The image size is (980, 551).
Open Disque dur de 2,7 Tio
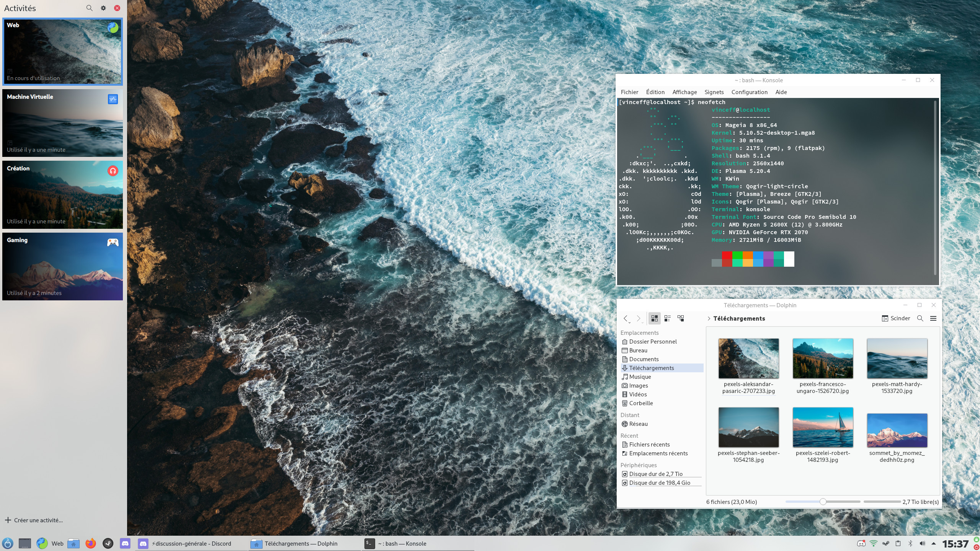click(x=662, y=474)
